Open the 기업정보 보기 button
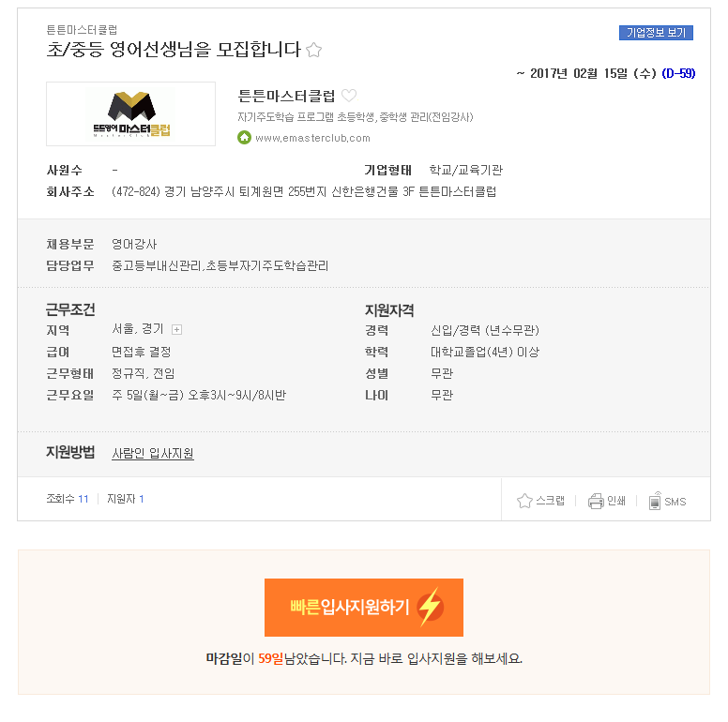The width and height of the screenshot is (728, 722). tap(656, 33)
